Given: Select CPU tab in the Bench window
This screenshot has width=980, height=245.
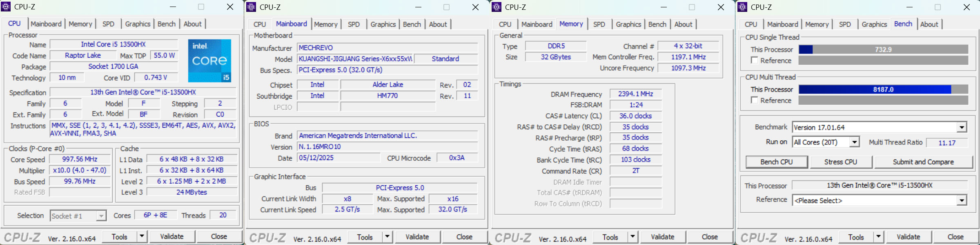Looking at the screenshot, I should click(x=751, y=24).
